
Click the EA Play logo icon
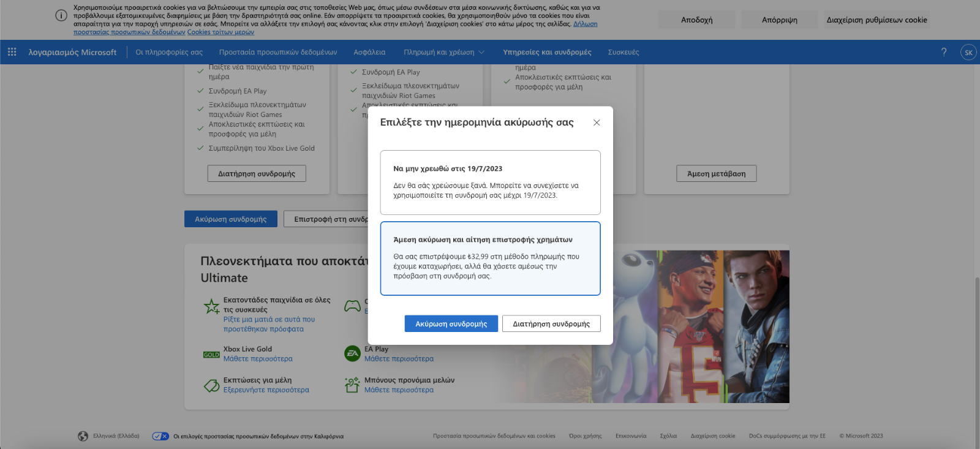tap(352, 353)
